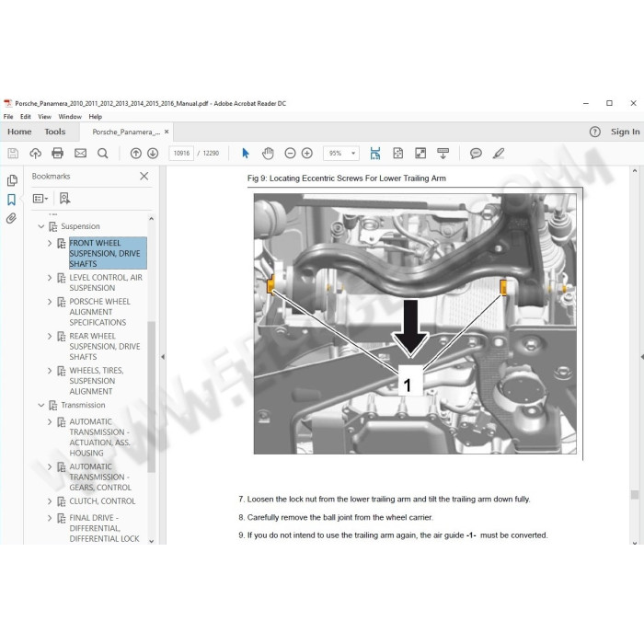644x644 pixels.
Task: Expand WHEELS, TIRES, SUSPENSION ALIGNMENT bookmark
Action: tap(50, 371)
